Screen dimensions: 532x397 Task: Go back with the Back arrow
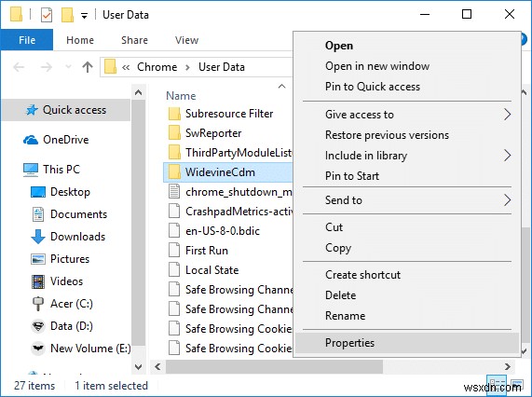click(x=19, y=67)
